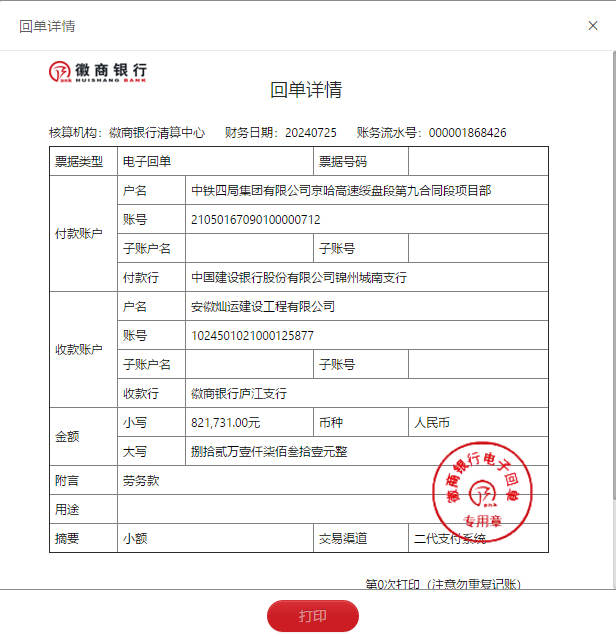Screen dimensions: 616x640
Task: Click the red 打印 print button
Action: pos(312,616)
